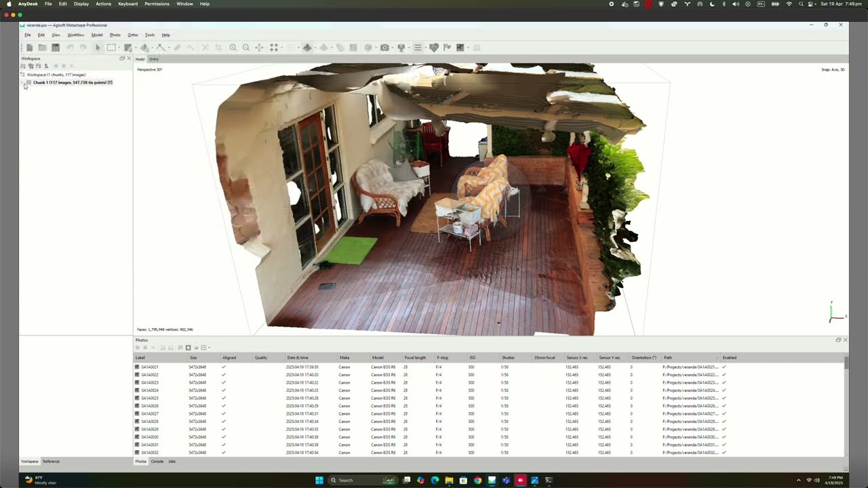This screenshot has height=488, width=868.
Task: Click the Open project folder icon
Action: point(42,47)
